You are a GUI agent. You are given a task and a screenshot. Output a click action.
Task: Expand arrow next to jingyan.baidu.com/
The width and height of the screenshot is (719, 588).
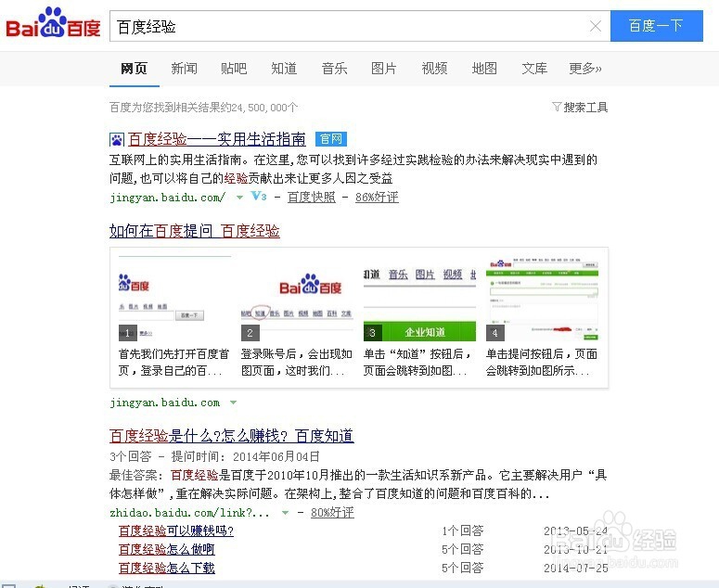pos(239,198)
